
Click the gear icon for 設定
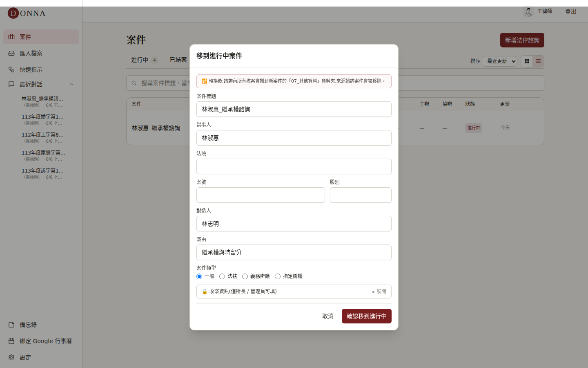(11, 357)
